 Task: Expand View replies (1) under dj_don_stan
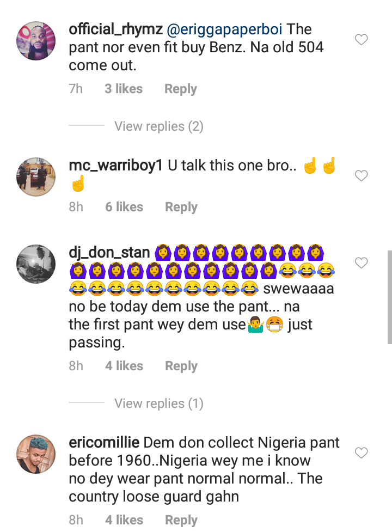(x=158, y=403)
